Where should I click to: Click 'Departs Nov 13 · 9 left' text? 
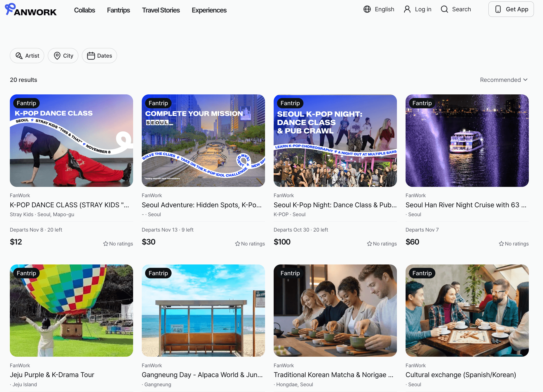coord(167,230)
